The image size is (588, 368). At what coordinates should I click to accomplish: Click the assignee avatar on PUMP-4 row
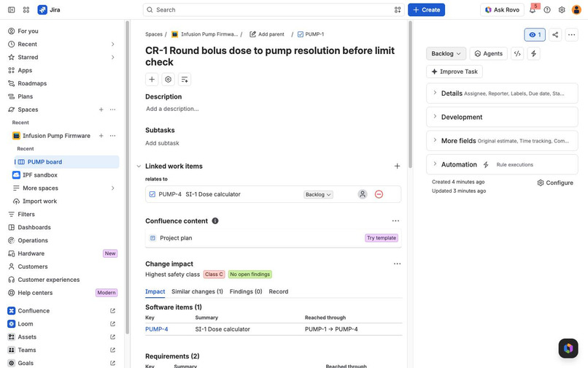(x=363, y=194)
